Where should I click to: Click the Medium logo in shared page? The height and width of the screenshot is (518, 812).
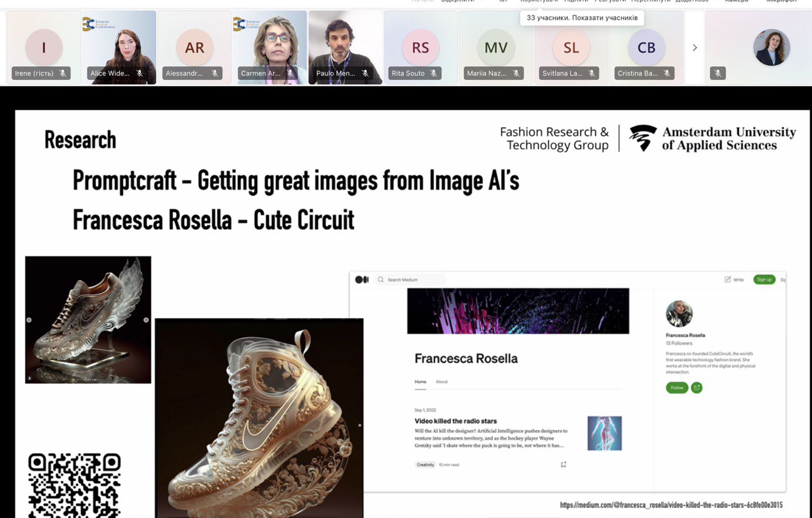[362, 279]
